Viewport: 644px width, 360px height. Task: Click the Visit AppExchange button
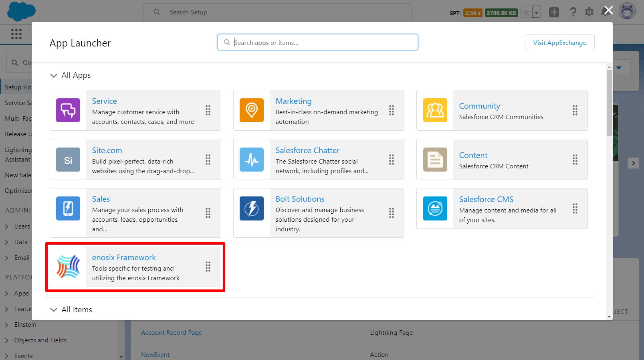tap(560, 42)
